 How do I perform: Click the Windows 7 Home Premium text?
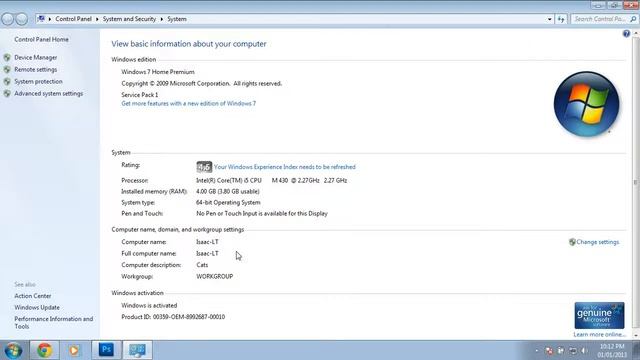(158, 72)
